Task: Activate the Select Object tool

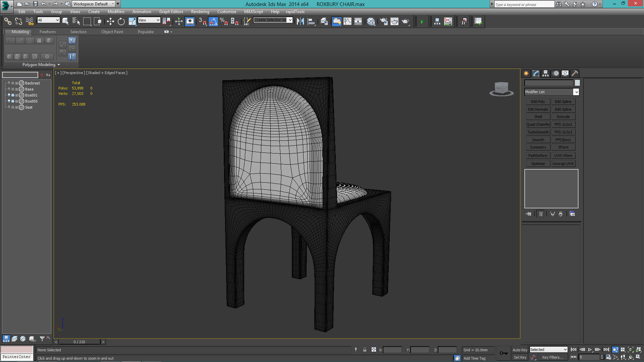Action: (65, 21)
